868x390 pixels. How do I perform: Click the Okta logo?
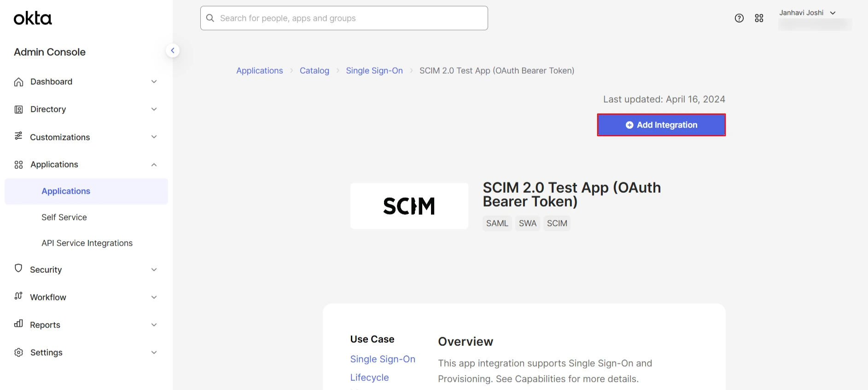tap(33, 18)
